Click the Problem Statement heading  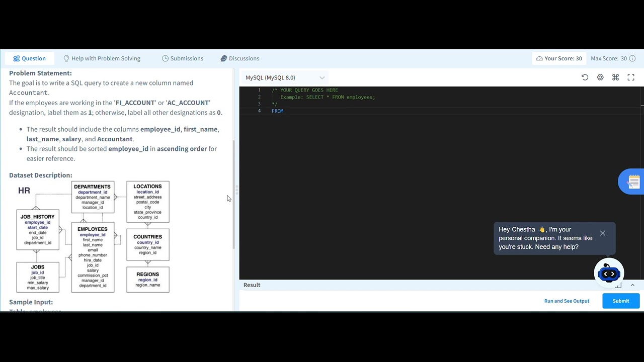coord(40,73)
